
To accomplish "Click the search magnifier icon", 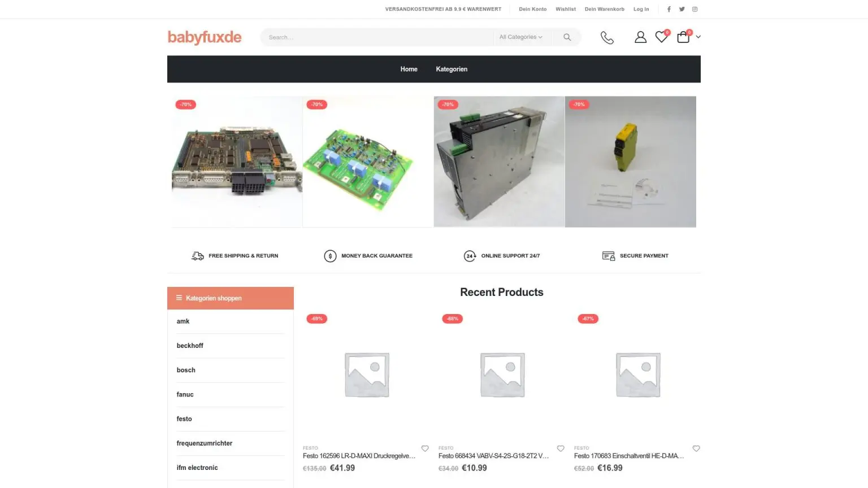I will 567,37.
